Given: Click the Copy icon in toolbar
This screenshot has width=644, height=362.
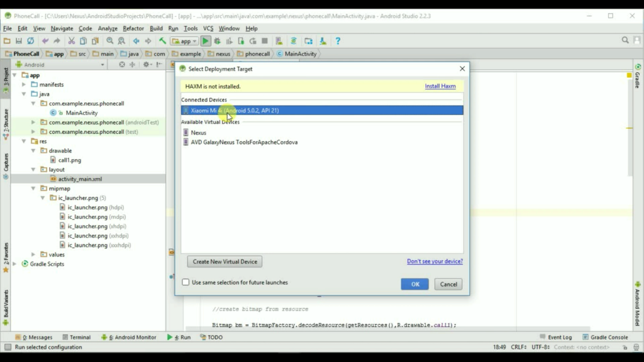Looking at the screenshot, I should [84, 41].
